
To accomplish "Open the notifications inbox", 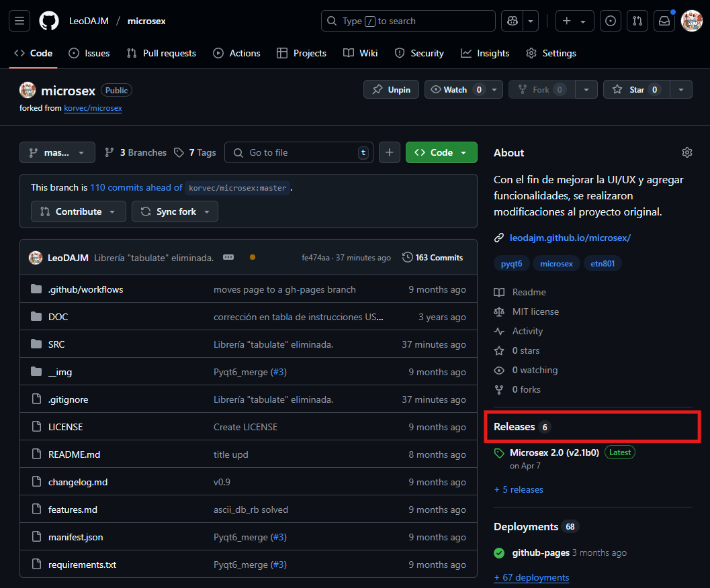I will tap(664, 21).
